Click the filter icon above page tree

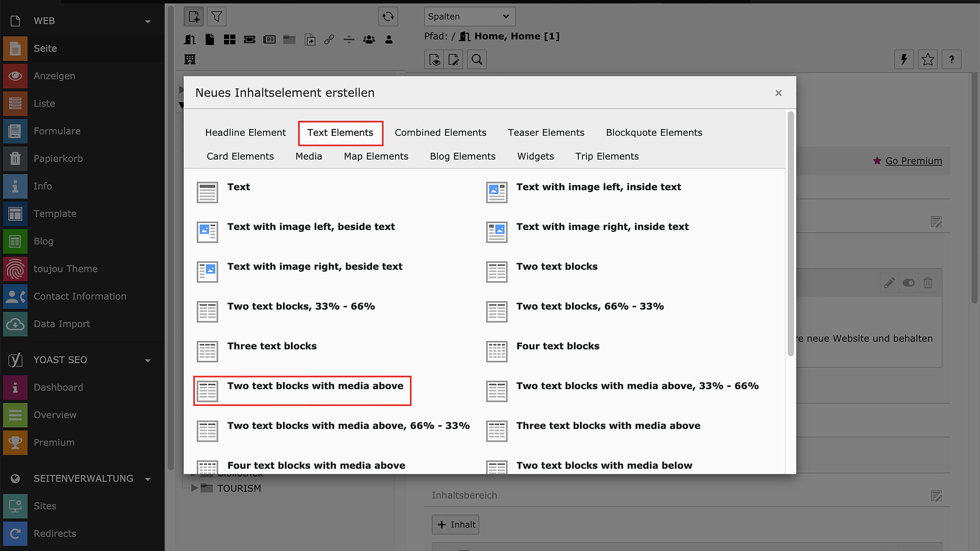(x=216, y=17)
